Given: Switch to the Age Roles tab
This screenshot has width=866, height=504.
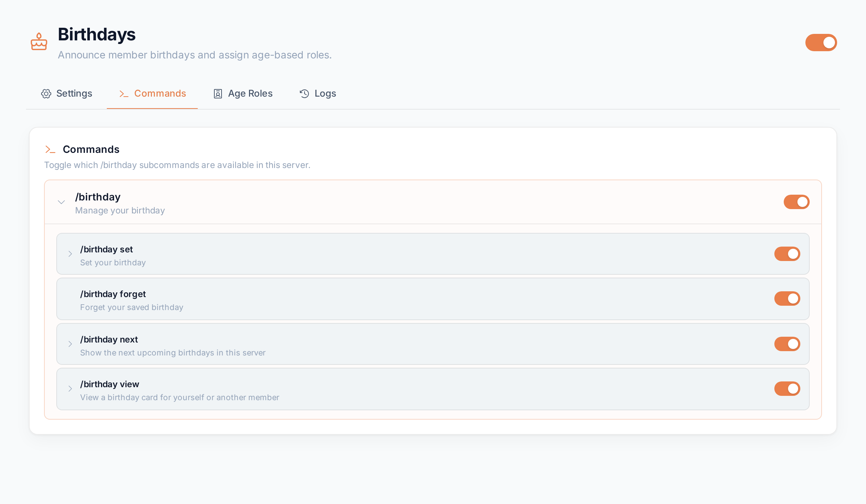Looking at the screenshot, I should pyautogui.click(x=243, y=94).
